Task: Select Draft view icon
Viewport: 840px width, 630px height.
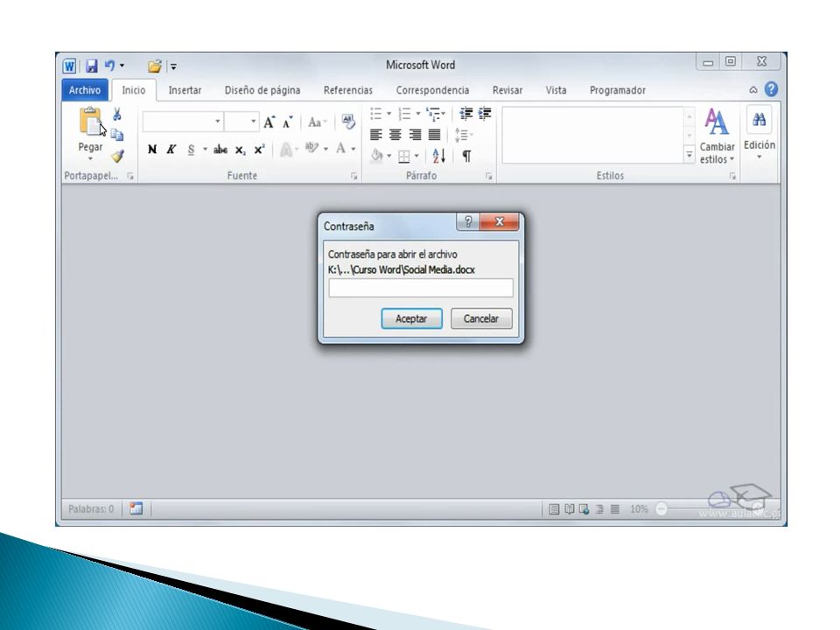Action: click(x=615, y=509)
